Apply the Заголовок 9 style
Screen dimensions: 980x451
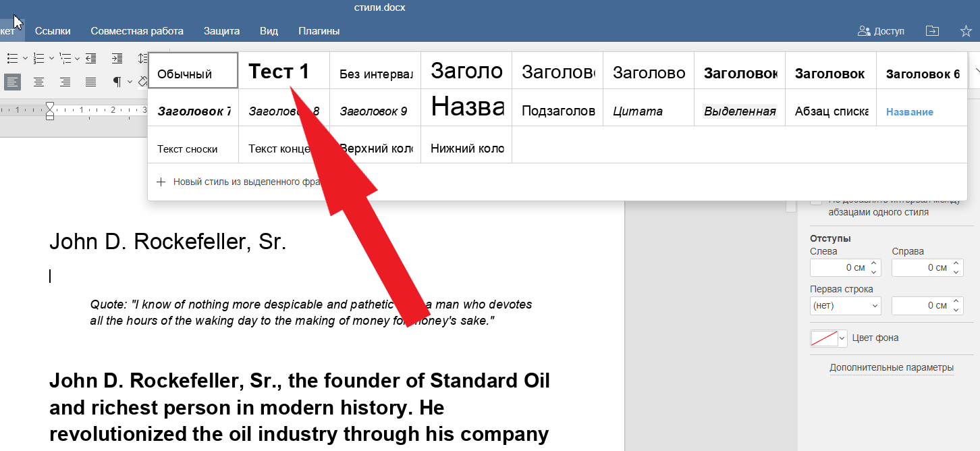tap(375, 107)
